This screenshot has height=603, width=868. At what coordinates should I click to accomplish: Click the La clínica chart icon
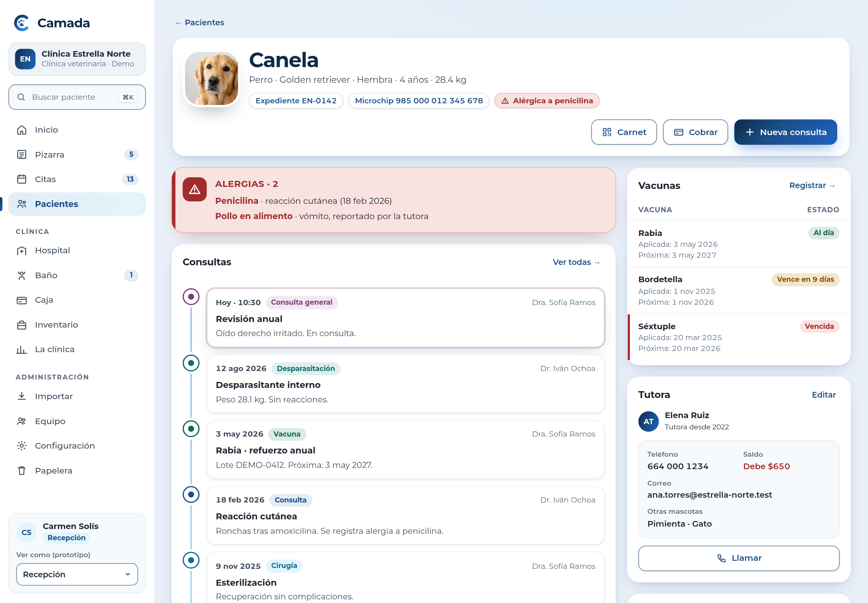(x=22, y=349)
